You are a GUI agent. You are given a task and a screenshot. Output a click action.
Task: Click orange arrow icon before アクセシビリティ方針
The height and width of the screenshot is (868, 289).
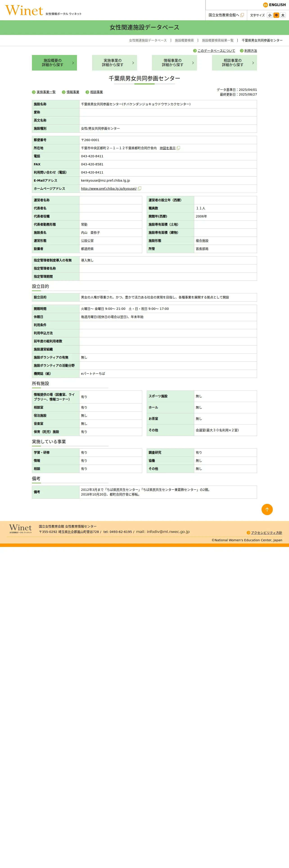pyautogui.click(x=248, y=533)
